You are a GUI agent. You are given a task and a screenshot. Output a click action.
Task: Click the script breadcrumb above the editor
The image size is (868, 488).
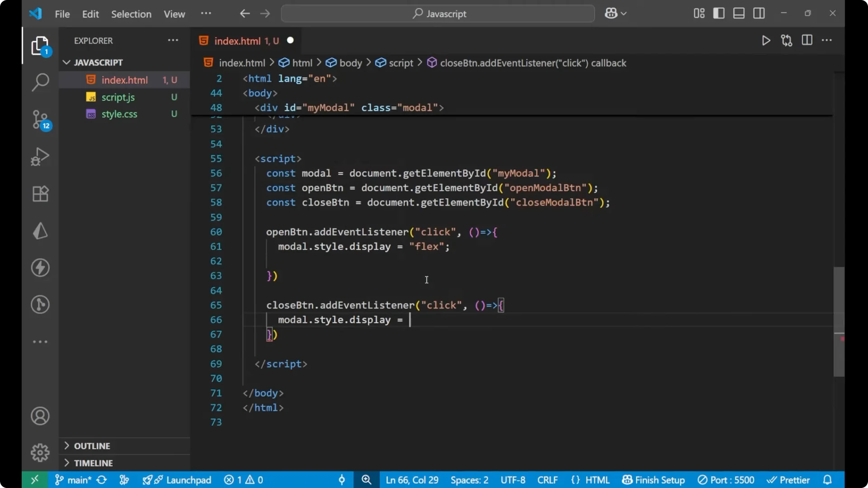tap(401, 63)
